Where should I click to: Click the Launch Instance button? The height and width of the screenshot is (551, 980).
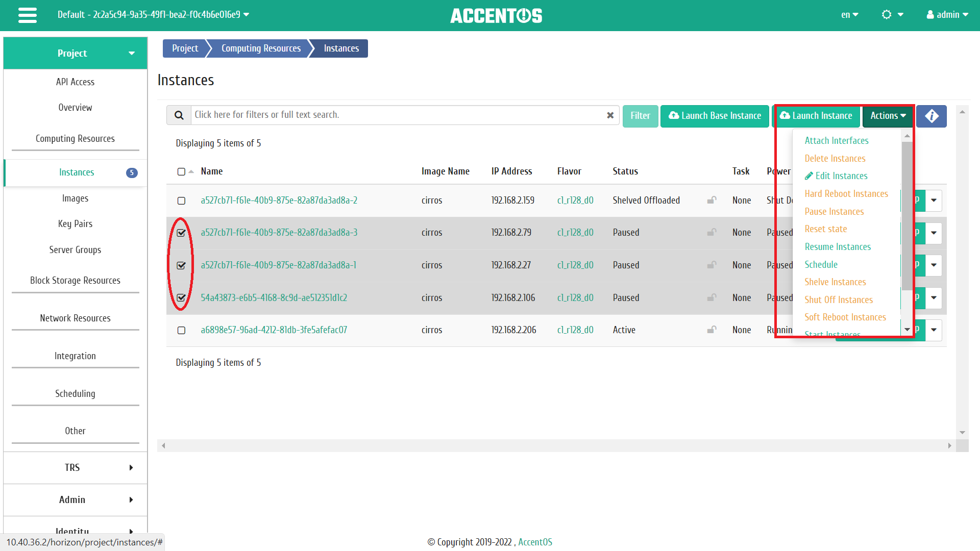point(816,116)
